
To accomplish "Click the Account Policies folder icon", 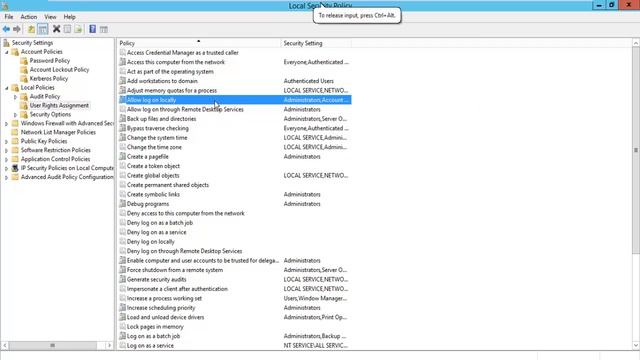I will point(16,52).
